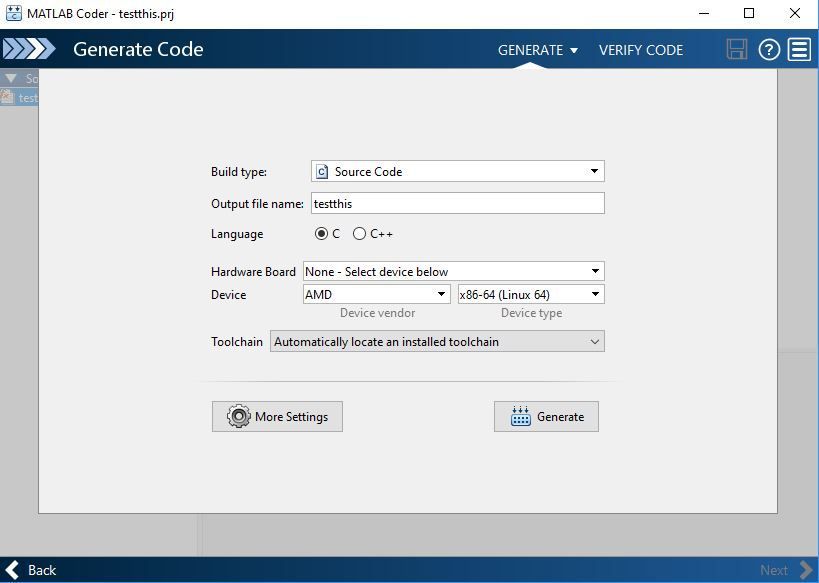Screen dimensions: 819x583
Task: Click the Generate Code heading text
Action: (138, 49)
